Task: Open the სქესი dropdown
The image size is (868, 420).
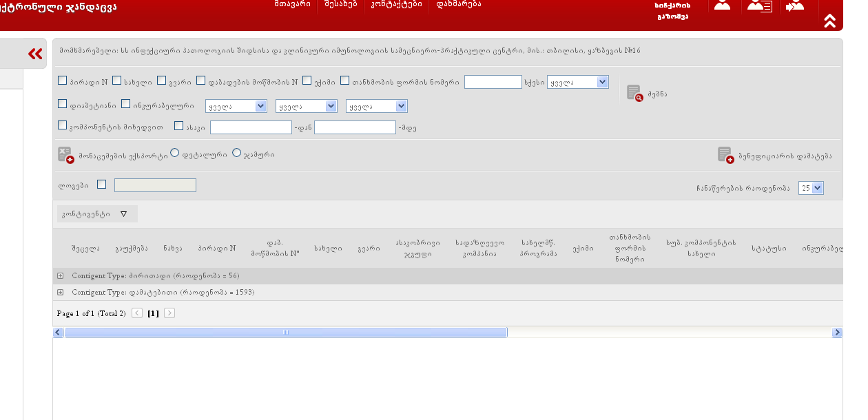Action: click(578, 82)
